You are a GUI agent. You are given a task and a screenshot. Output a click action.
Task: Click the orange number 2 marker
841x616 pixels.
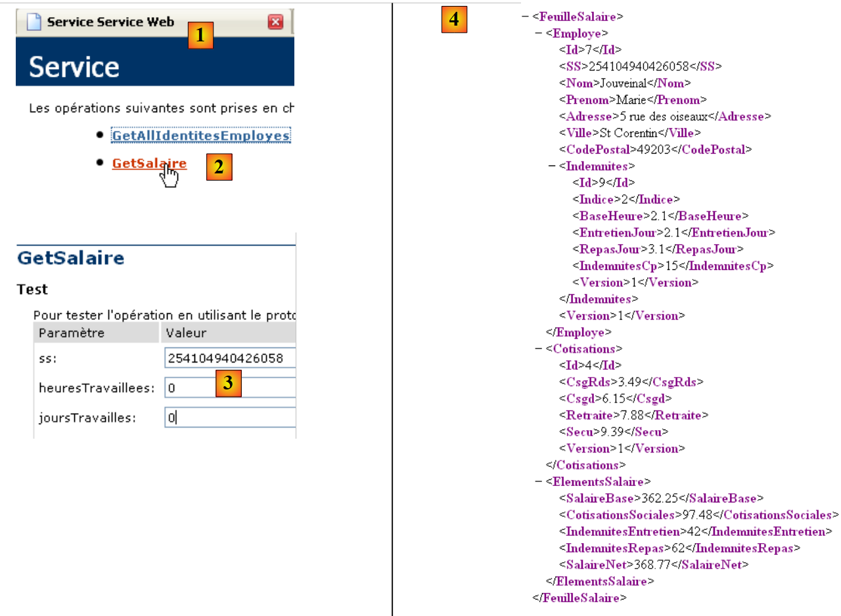click(x=219, y=167)
